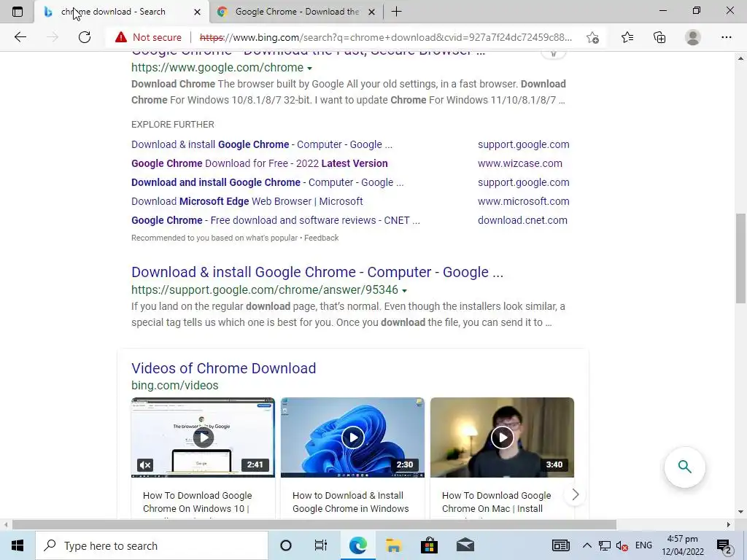The width and height of the screenshot is (747, 560).
Task: Reload the Bing search page
Action: tap(85, 37)
